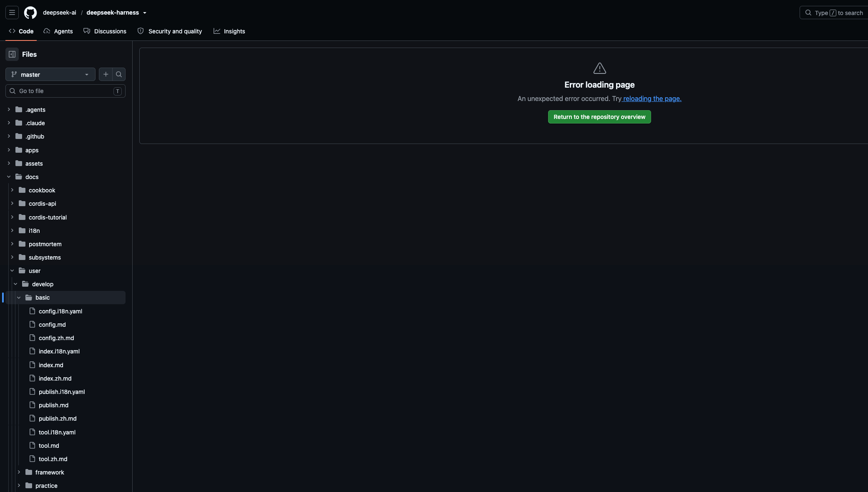Click the subsystems folder icon
Screen dimensions: 868x492
pos(22,257)
